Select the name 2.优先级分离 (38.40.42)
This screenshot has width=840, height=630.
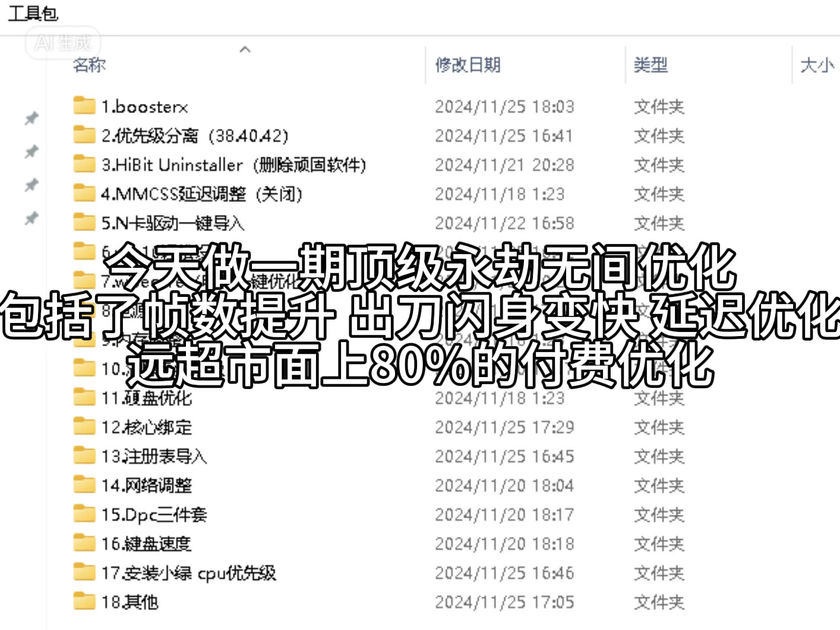coord(194,135)
